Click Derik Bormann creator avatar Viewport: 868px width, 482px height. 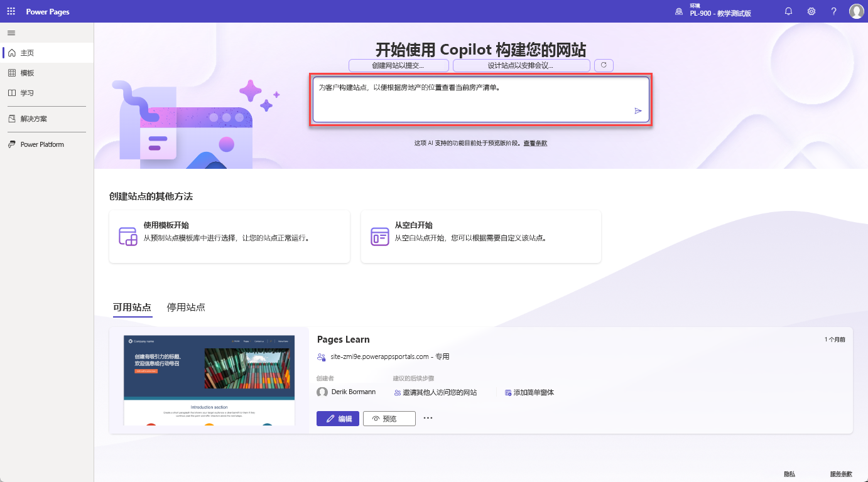click(322, 392)
